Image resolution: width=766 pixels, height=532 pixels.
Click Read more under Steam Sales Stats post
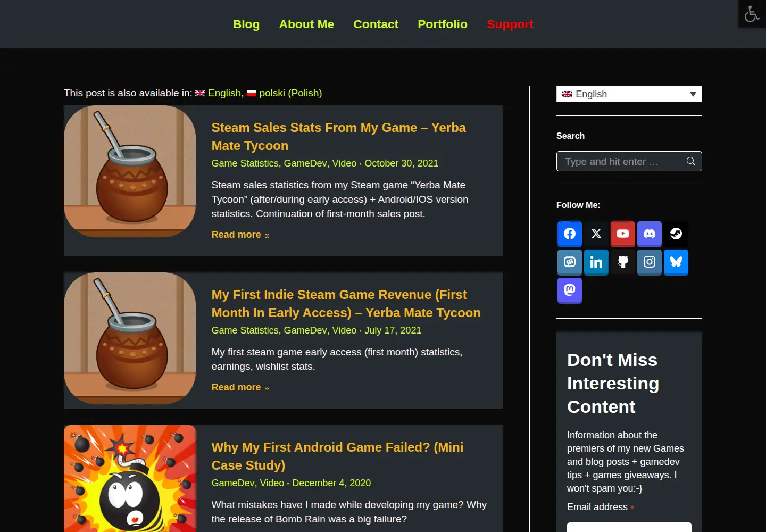click(240, 235)
